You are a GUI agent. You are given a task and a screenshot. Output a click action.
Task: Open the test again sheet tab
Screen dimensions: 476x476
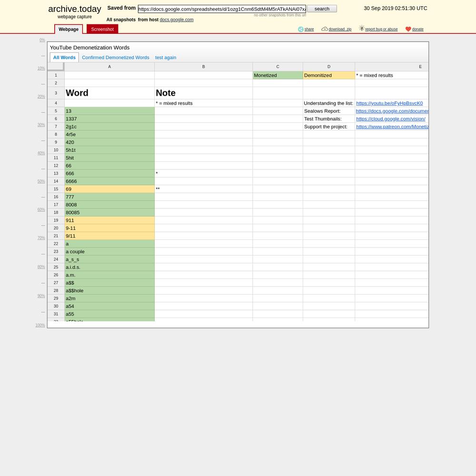[x=166, y=58]
